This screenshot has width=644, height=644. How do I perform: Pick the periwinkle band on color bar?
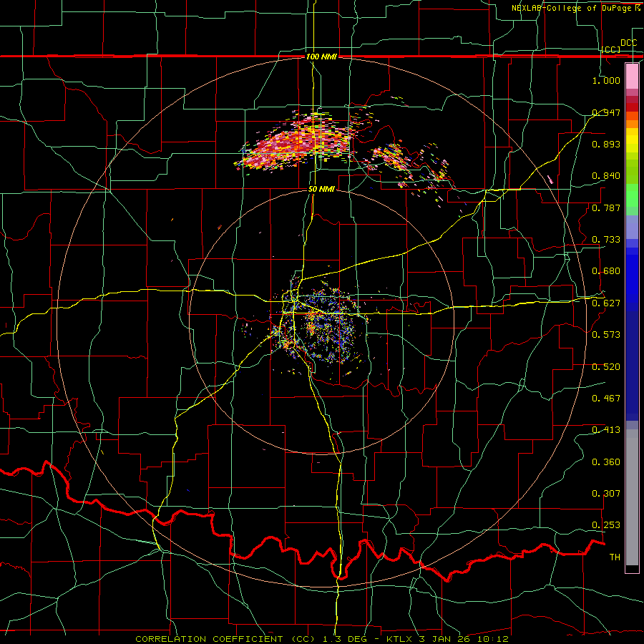(x=632, y=227)
